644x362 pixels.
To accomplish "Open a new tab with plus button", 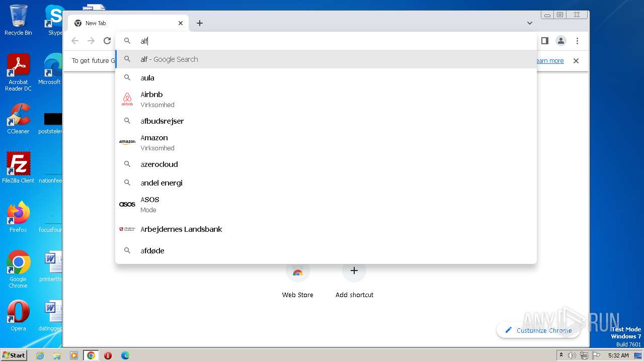I will [x=200, y=23].
